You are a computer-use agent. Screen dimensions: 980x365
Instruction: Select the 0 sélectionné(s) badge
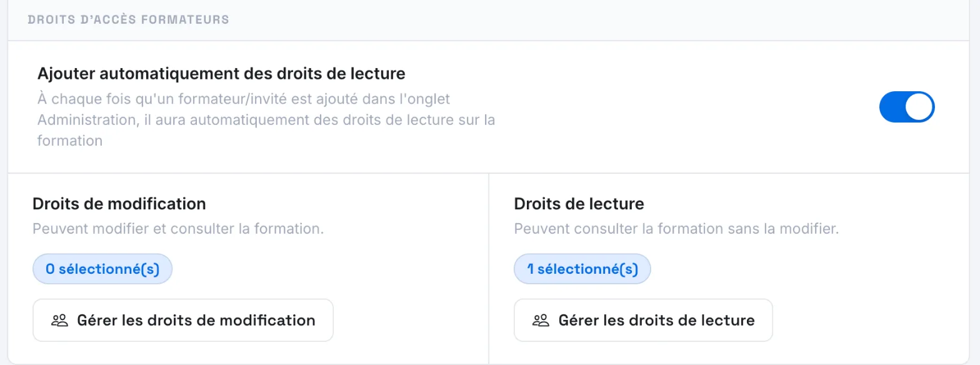pos(102,269)
